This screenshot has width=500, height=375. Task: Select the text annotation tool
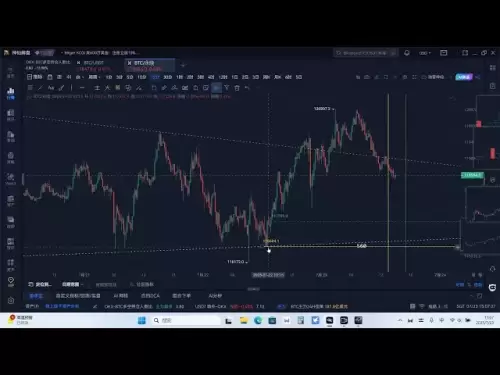pos(51,88)
